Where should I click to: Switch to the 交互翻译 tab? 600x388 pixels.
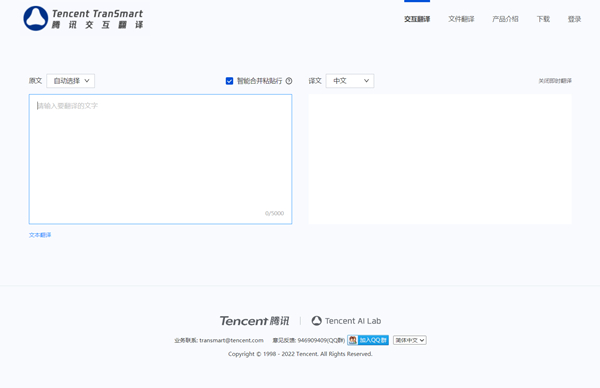[x=417, y=19]
